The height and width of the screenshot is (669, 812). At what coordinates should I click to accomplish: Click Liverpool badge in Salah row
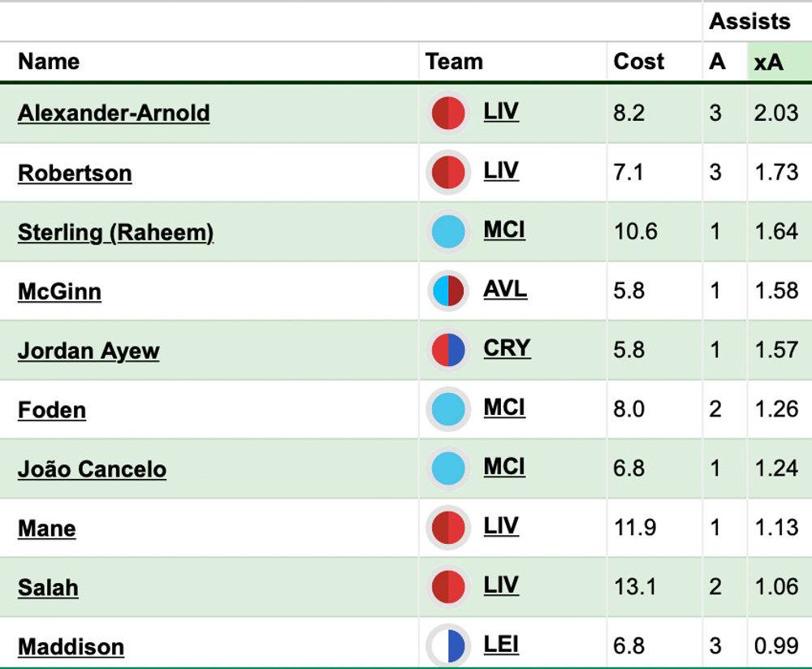pos(448,587)
